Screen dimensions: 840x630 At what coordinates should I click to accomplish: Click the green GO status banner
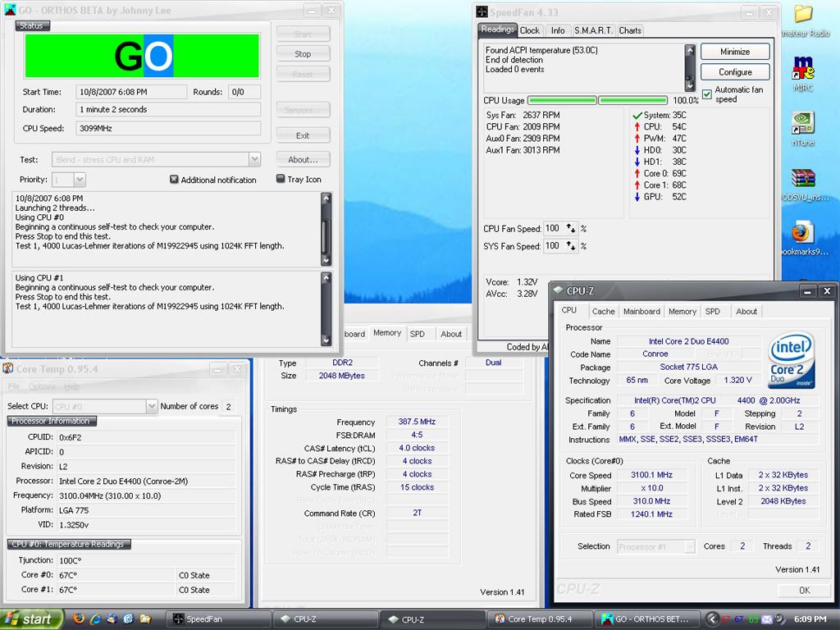(142, 56)
